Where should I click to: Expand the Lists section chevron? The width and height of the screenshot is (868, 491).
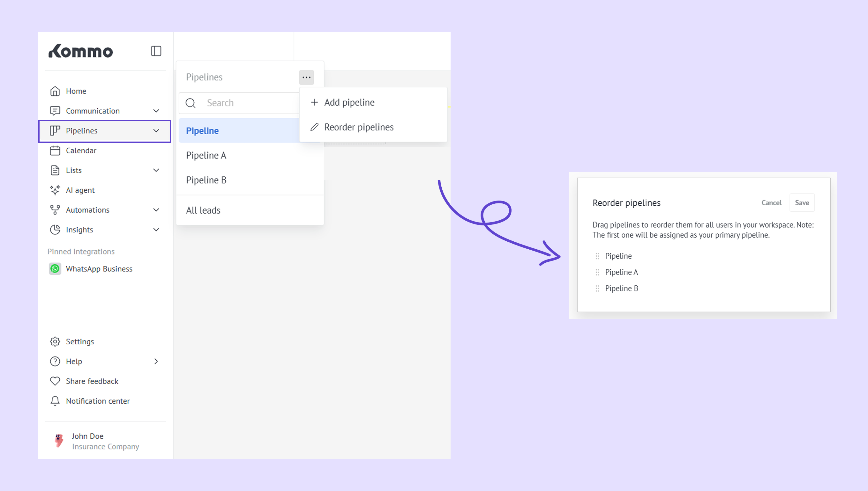pyautogui.click(x=156, y=170)
